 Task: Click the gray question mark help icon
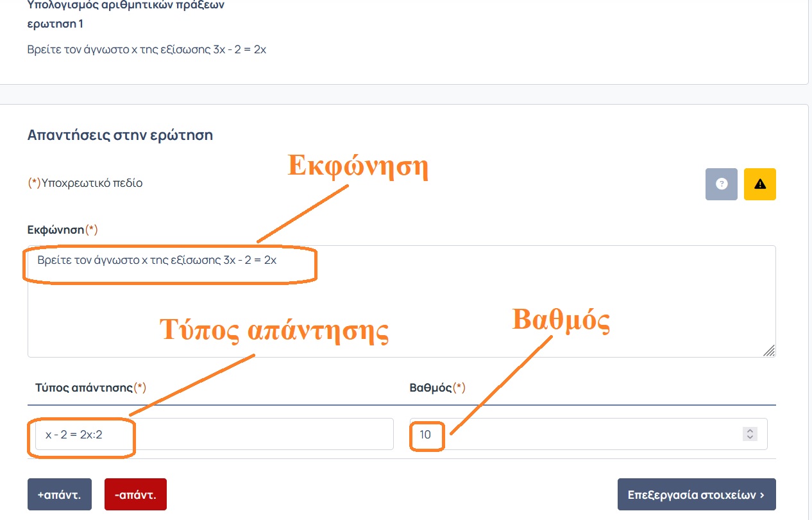pos(722,184)
